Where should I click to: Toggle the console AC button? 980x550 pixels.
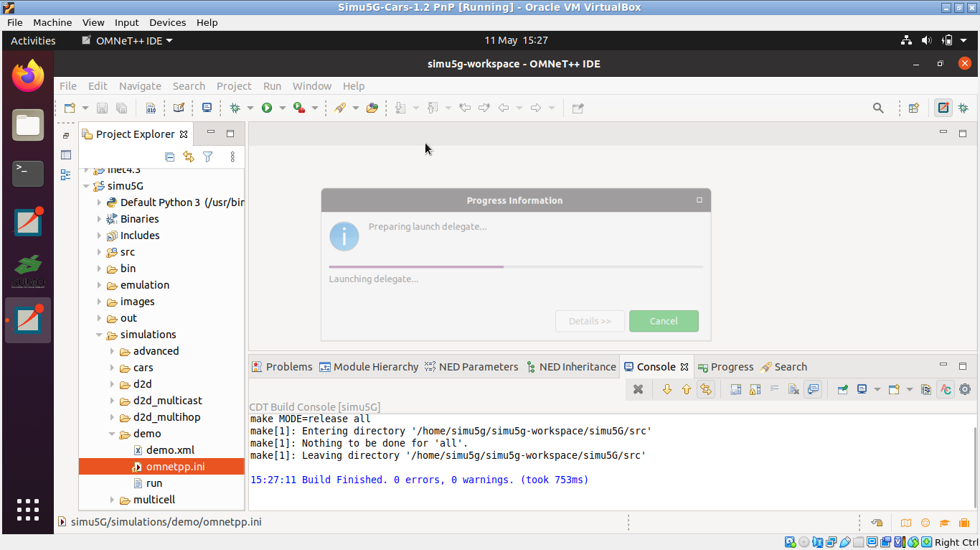[x=946, y=389]
